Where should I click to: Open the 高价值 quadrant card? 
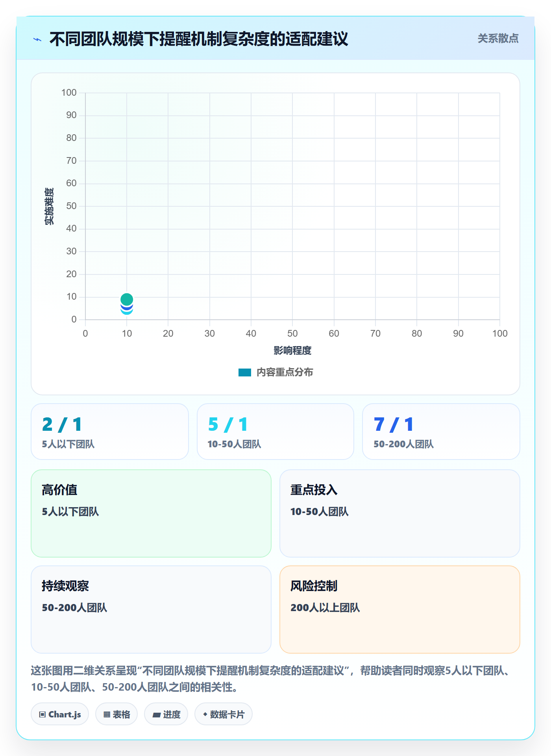coord(151,513)
